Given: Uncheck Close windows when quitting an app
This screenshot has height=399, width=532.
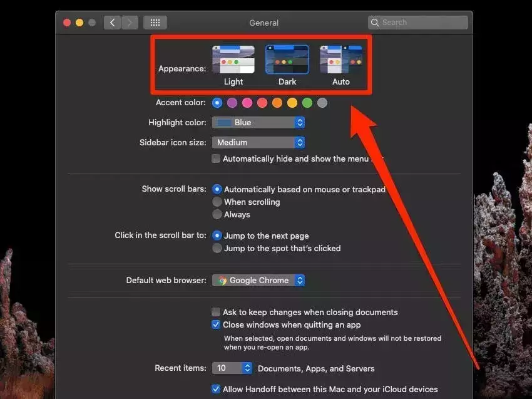Looking at the screenshot, I should [x=216, y=324].
